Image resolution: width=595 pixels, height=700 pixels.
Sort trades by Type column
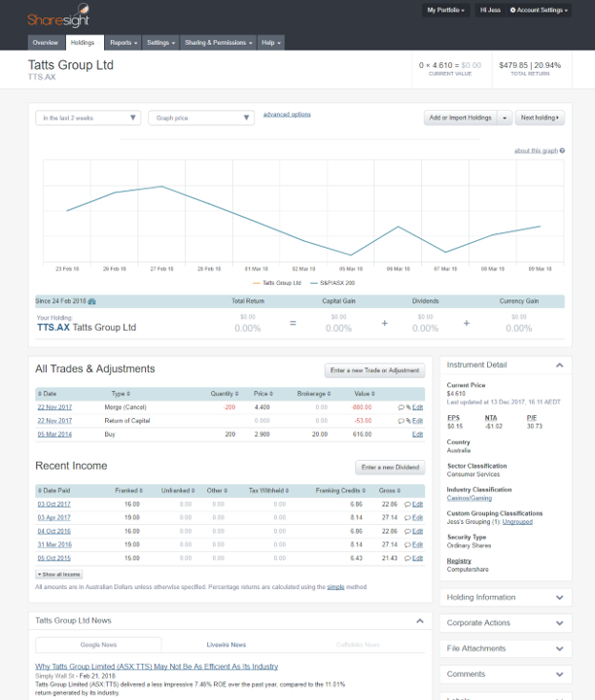[121, 394]
